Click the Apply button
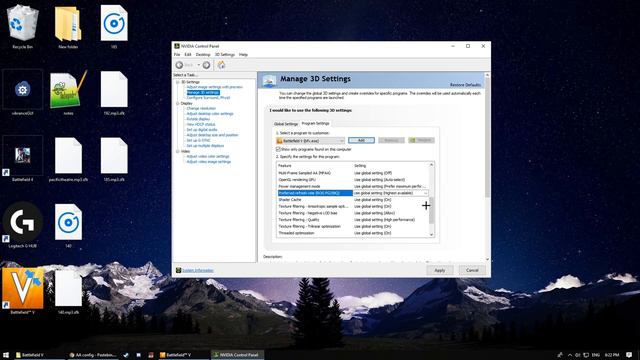The width and height of the screenshot is (640, 360). click(x=440, y=270)
